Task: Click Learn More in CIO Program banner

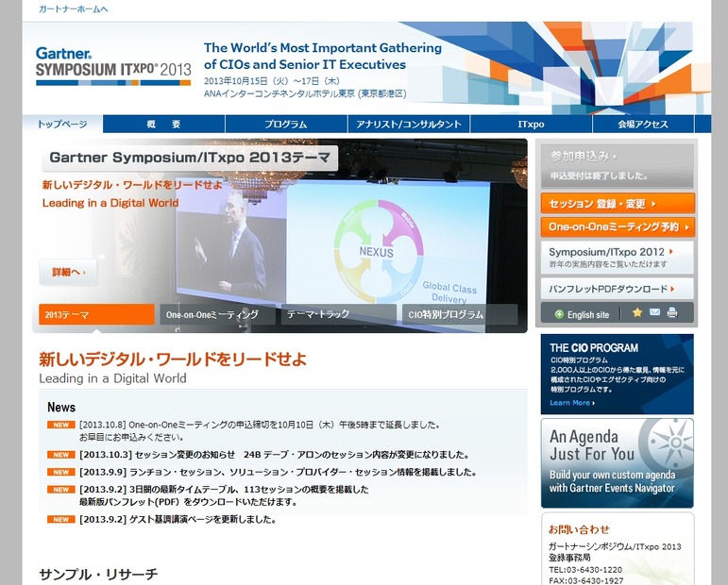Action: click(x=572, y=403)
